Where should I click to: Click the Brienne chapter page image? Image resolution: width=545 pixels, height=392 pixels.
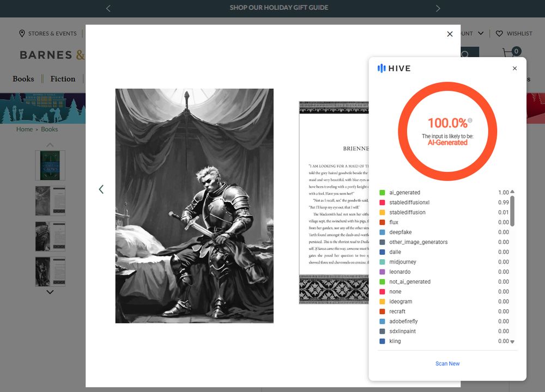coord(334,203)
